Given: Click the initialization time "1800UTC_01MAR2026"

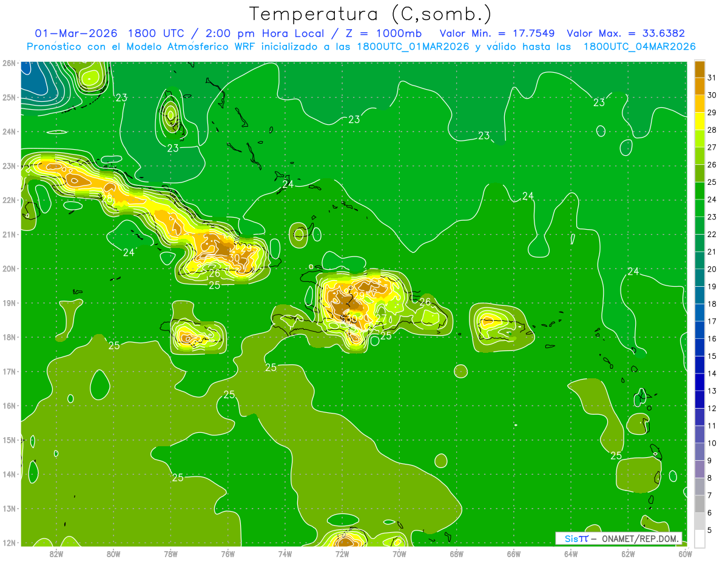Looking at the screenshot, I should click(414, 47).
